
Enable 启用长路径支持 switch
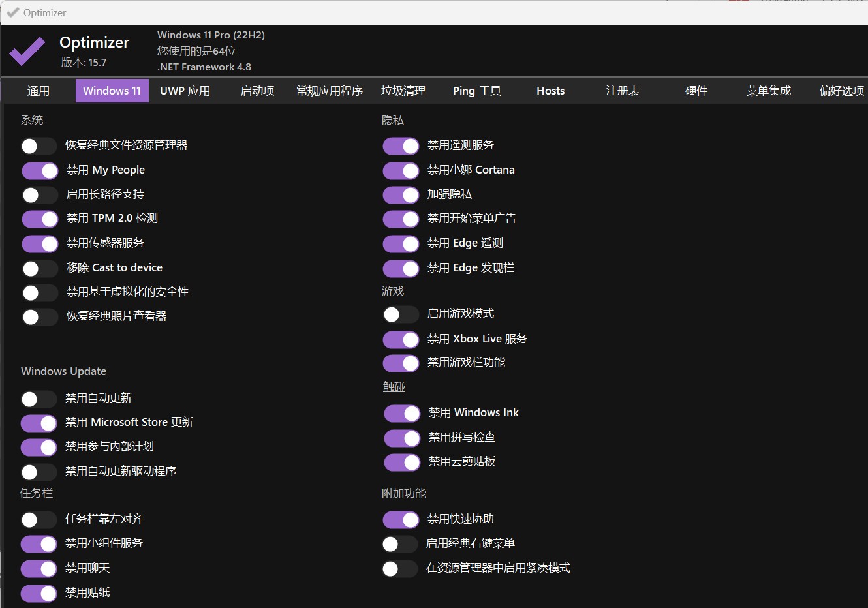[40, 195]
